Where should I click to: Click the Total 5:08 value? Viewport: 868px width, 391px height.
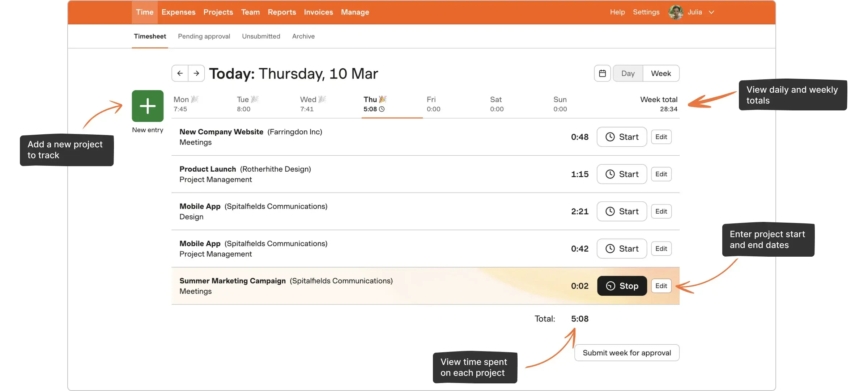580,319
